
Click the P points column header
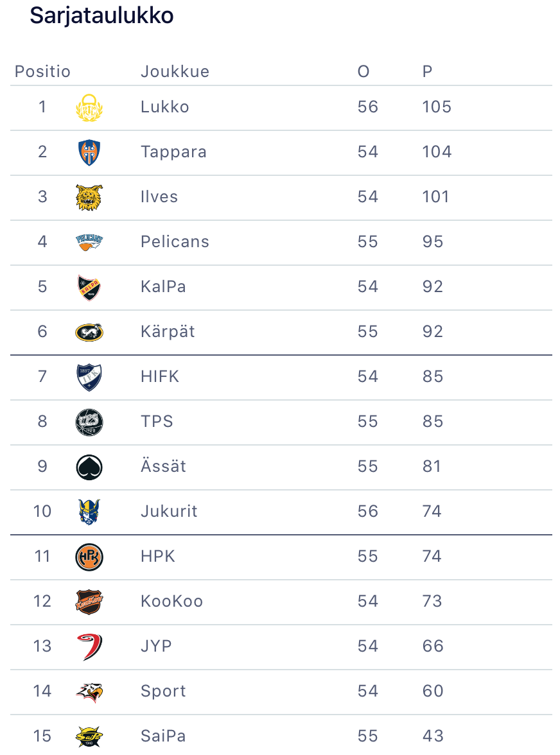(427, 71)
